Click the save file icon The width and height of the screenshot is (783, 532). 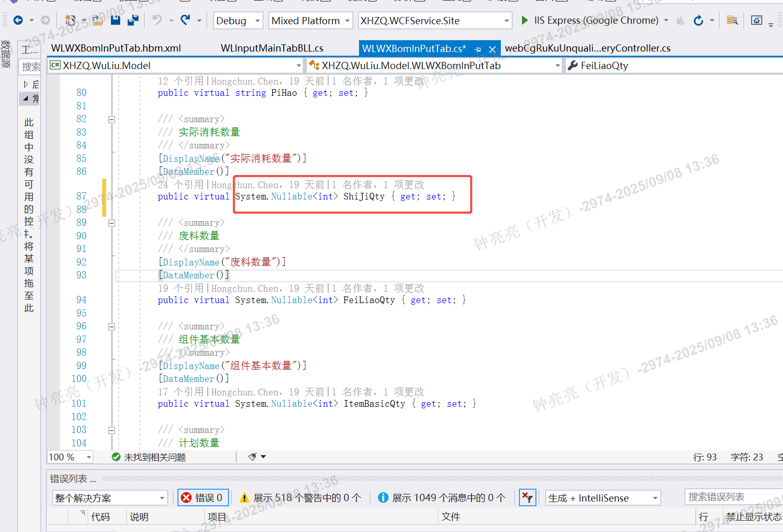(116, 20)
